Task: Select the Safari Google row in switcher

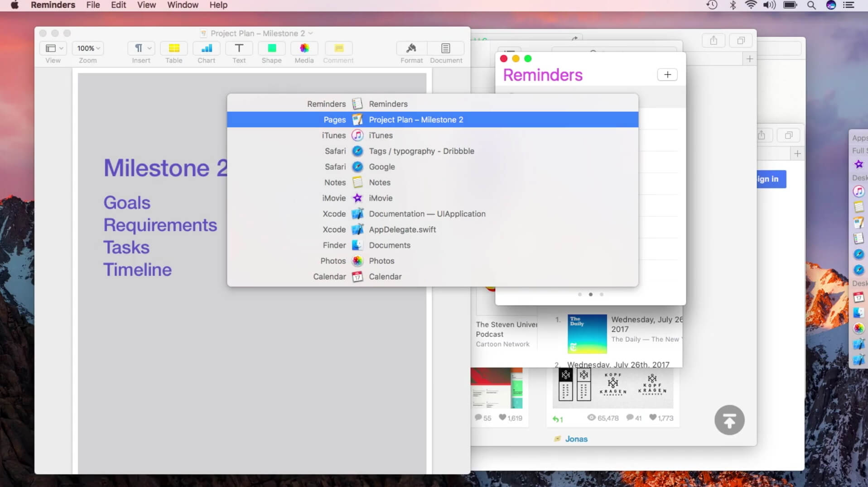Action: coord(433,167)
